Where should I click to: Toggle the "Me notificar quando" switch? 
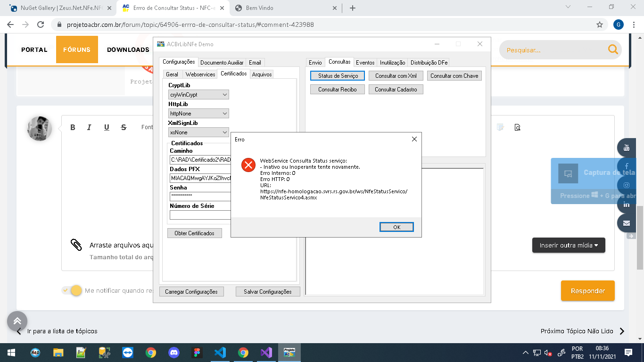(x=72, y=290)
